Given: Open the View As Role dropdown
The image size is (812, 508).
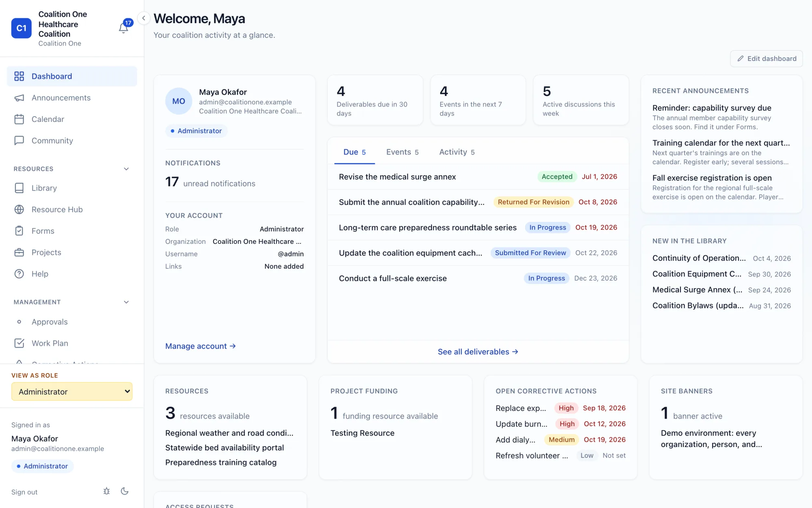Looking at the screenshot, I should click(72, 392).
